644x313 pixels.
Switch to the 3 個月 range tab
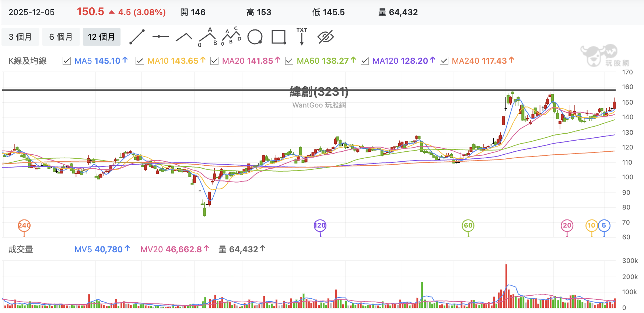click(x=20, y=37)
